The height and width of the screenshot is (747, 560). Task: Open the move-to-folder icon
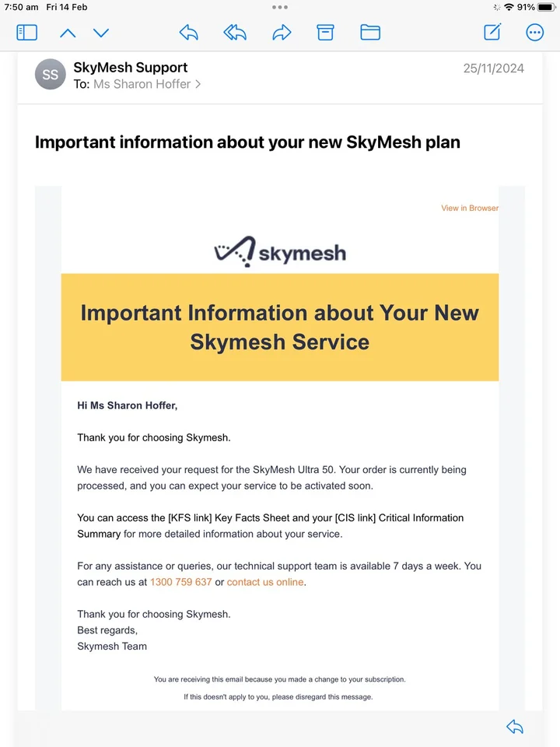[x=370, y=33]
